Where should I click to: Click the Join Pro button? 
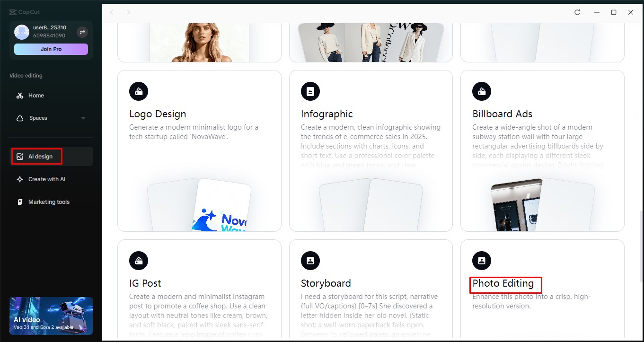click(x=51, y=49)
